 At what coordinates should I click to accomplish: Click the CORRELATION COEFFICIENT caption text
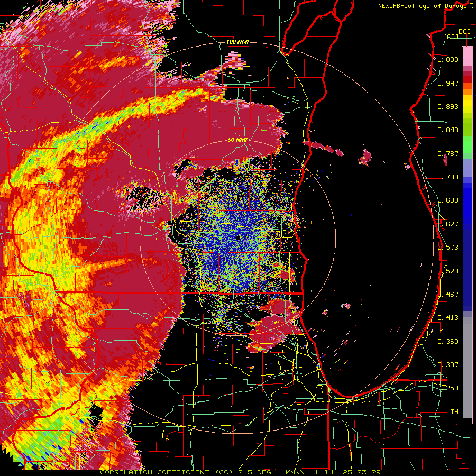(x=154, y=472)
